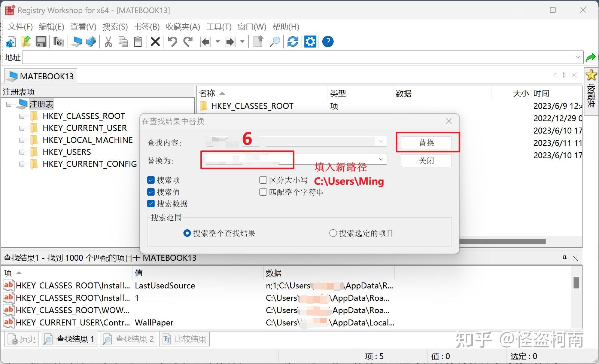
Task: Click the Search magnifier toolbar icon
Action: [x=275, y=42]
